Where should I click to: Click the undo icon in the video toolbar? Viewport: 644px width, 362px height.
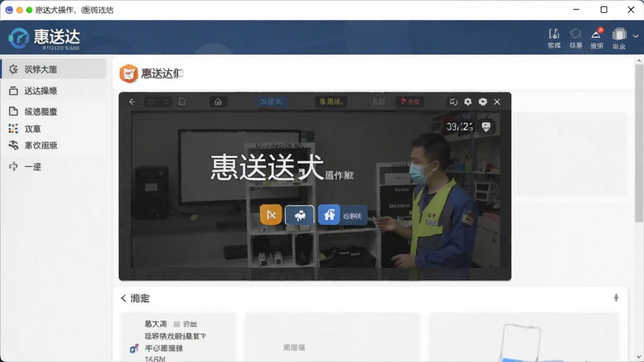pyautogui.click(x=151, y=101)
